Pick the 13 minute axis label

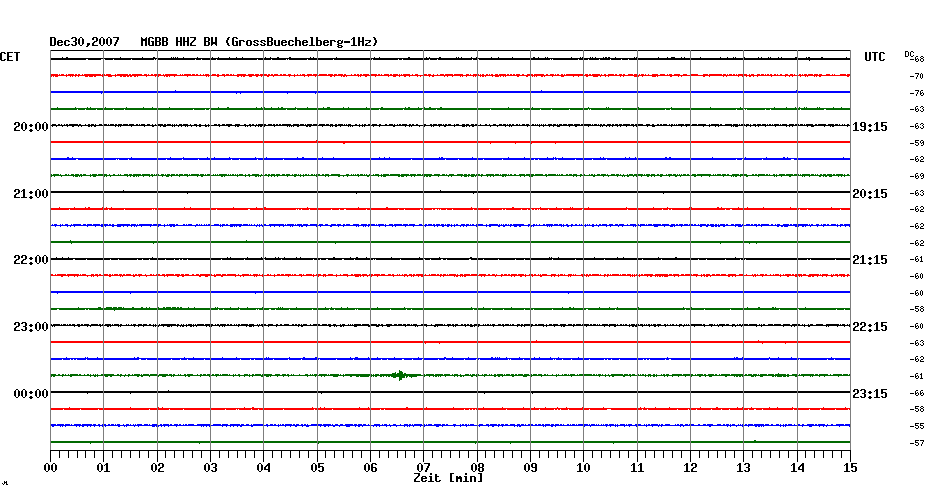(744, 468)
